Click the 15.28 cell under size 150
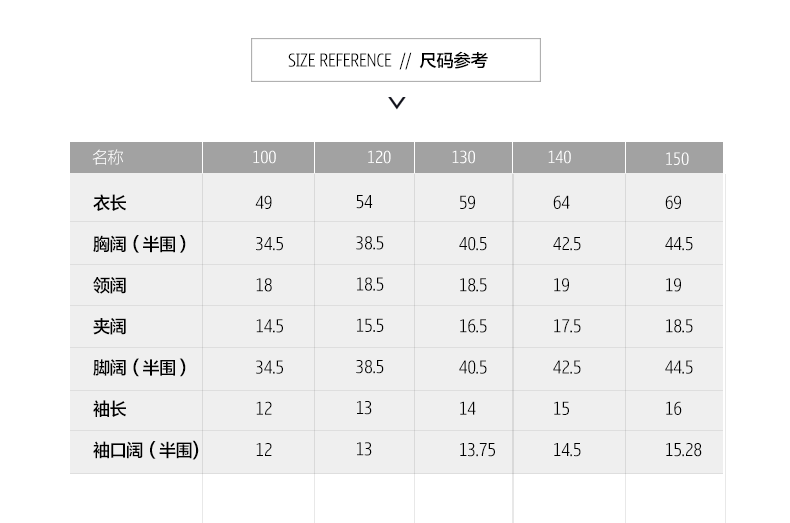The height and width of the screenshot is (523, 790). click(683, 450)
